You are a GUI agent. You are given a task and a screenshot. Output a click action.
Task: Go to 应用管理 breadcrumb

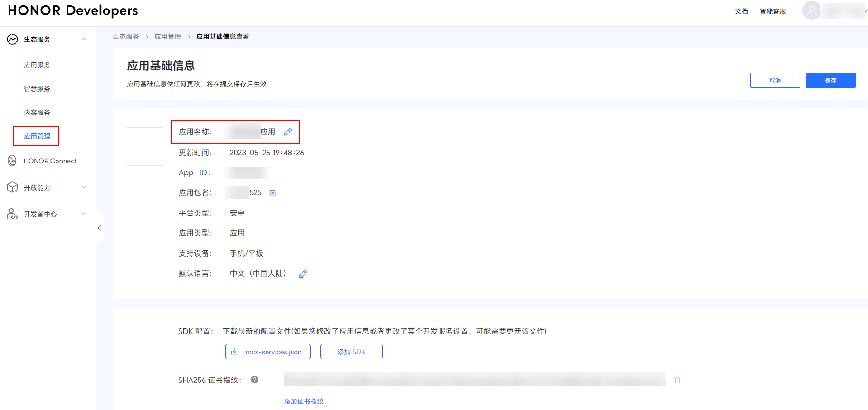tap(168, 37)
